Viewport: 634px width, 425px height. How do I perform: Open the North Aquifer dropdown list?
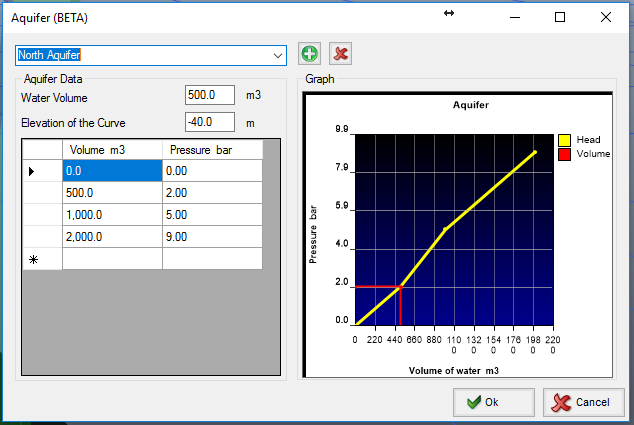click(x=277, y=55)
